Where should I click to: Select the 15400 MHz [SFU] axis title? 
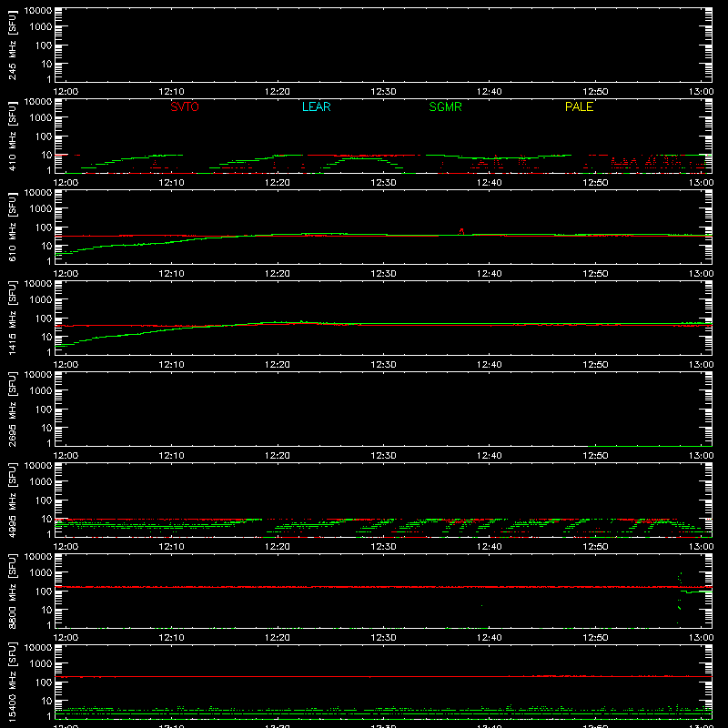coord(12,683)
